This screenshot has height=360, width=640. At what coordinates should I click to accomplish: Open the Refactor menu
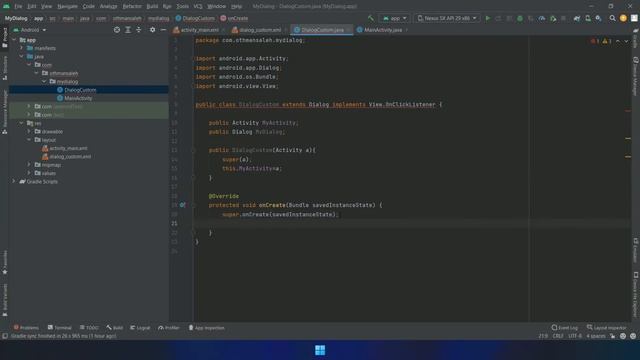[132, 7]
